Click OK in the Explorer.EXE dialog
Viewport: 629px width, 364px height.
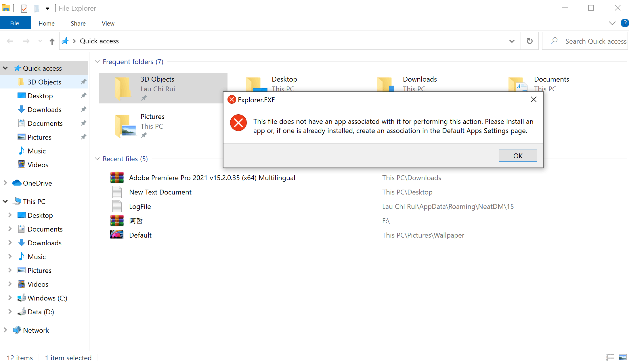tap(517, 155)
